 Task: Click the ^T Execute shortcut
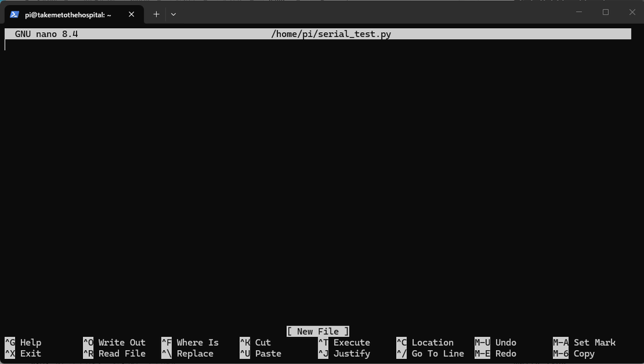tap(344, 342)
